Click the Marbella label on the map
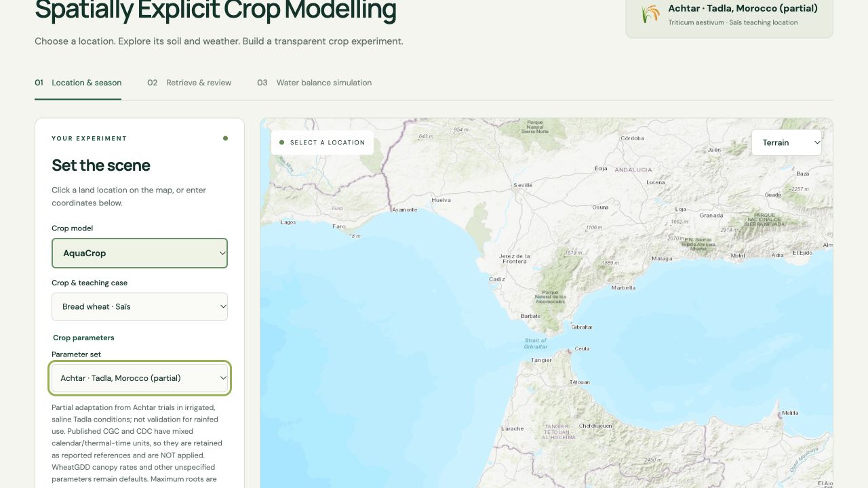 pyautogui.click(x=623, y=287)
